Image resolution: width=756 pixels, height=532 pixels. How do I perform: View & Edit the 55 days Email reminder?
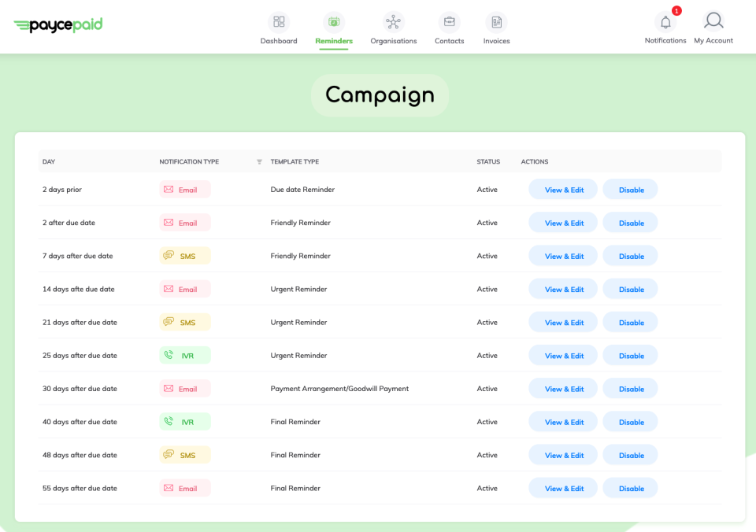click(563, 489)
